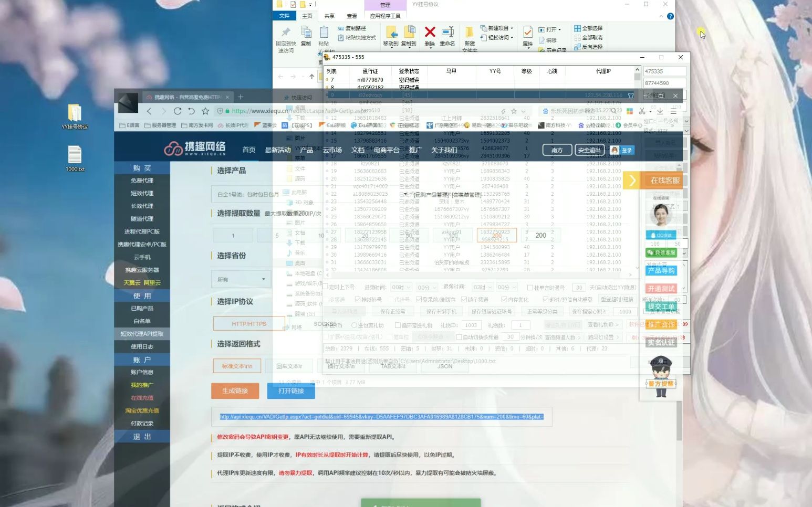Click the Rename (重命名) icon in ribbon
The height and width of the screenshot is (507, 812).
click(x=447, y=32)
